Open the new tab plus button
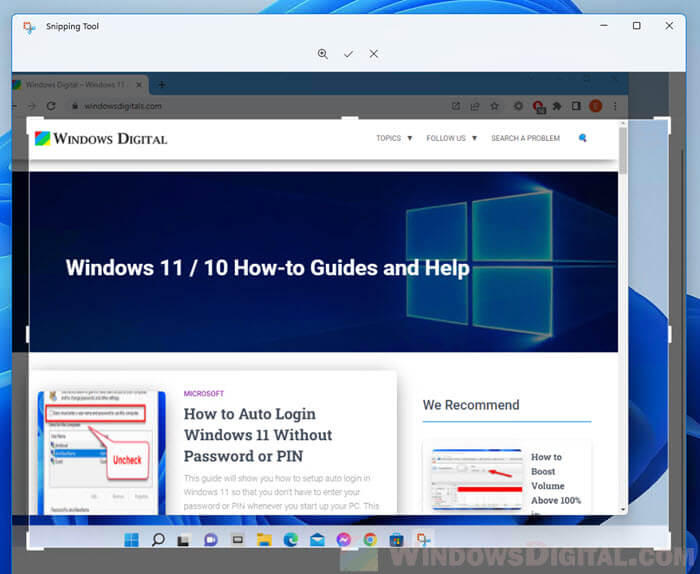 pos(162,84)
